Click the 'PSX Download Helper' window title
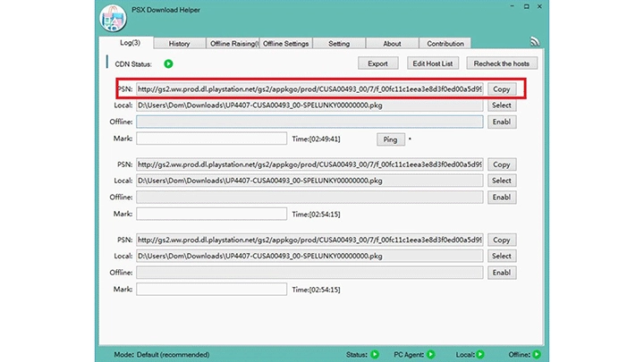Image resolution: width=644 pixels, height=362 pixels. (166, 10)
